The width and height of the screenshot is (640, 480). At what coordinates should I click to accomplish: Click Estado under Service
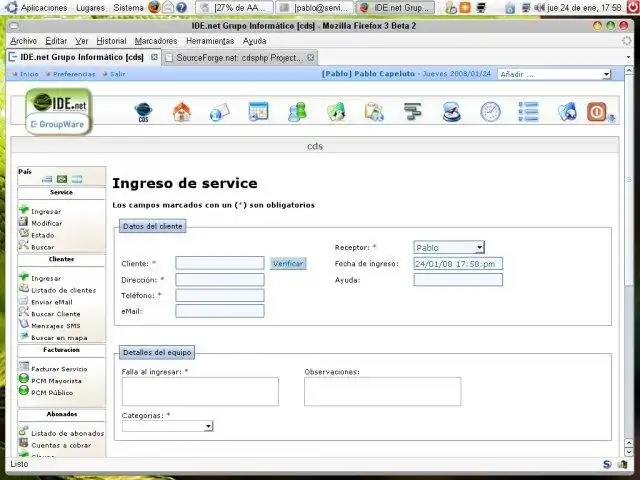pos(42,235)
